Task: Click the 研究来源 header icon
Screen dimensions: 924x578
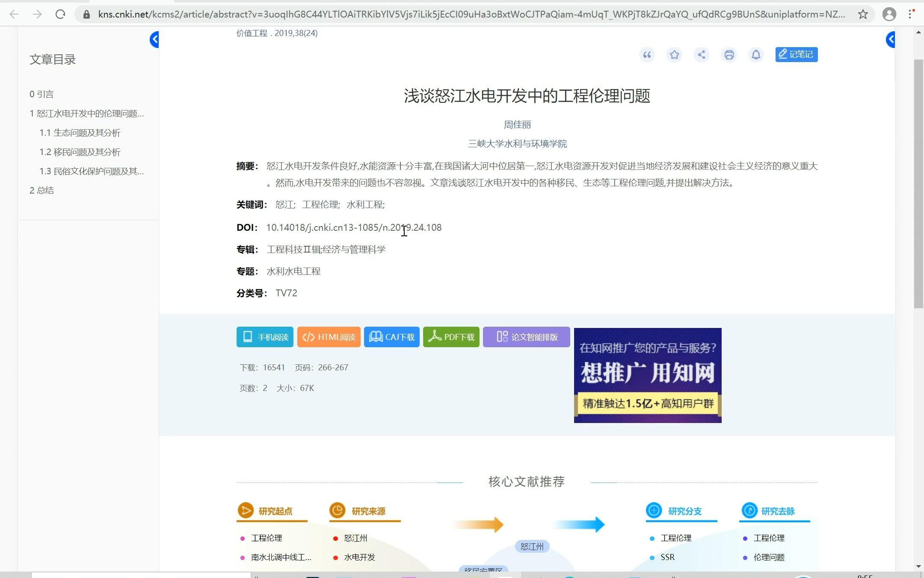Action: tap(338, 510)
